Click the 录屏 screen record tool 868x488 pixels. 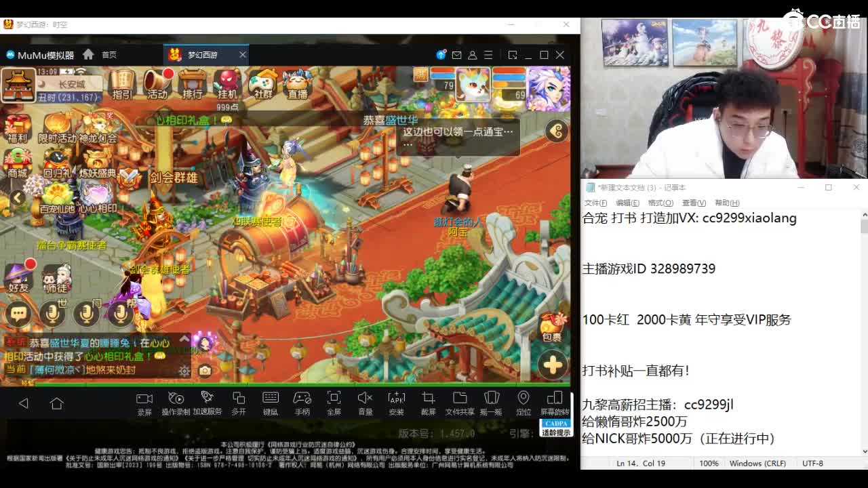pyautogui.click(x=144, y=403)
